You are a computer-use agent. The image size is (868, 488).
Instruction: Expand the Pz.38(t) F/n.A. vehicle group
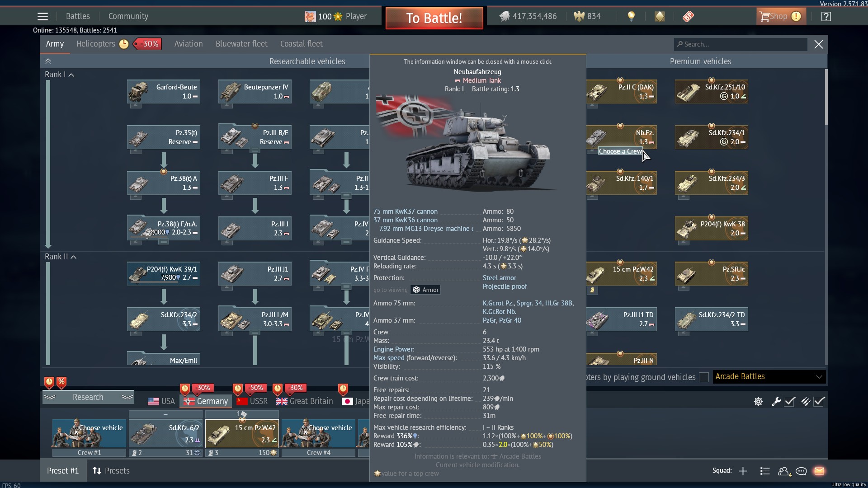pos(164,242)
